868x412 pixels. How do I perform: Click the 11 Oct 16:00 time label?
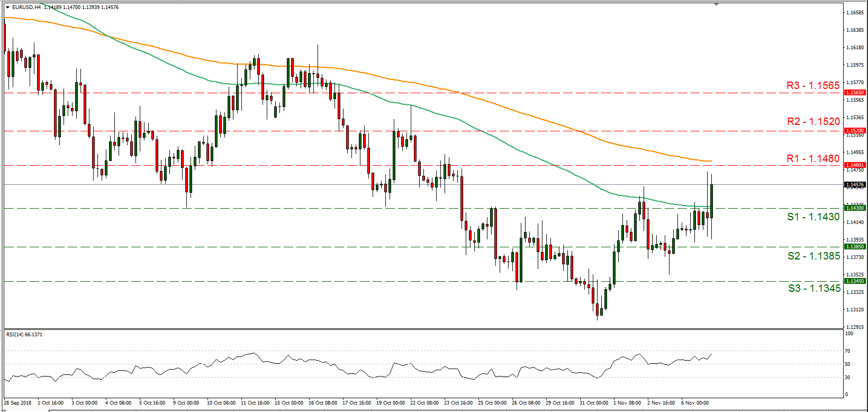coord(255,403)
